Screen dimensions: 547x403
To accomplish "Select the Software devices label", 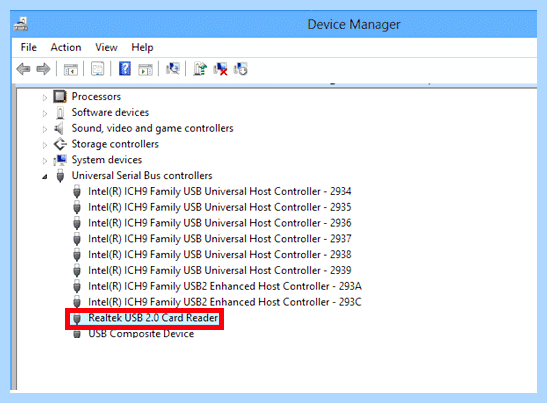I will 110,112.
